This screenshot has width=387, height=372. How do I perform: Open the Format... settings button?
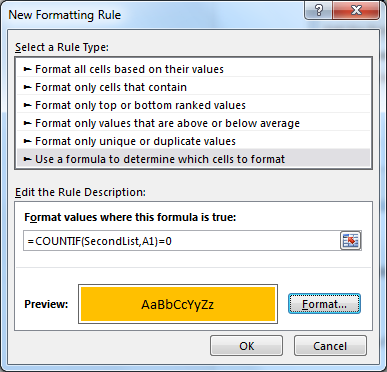324,304
